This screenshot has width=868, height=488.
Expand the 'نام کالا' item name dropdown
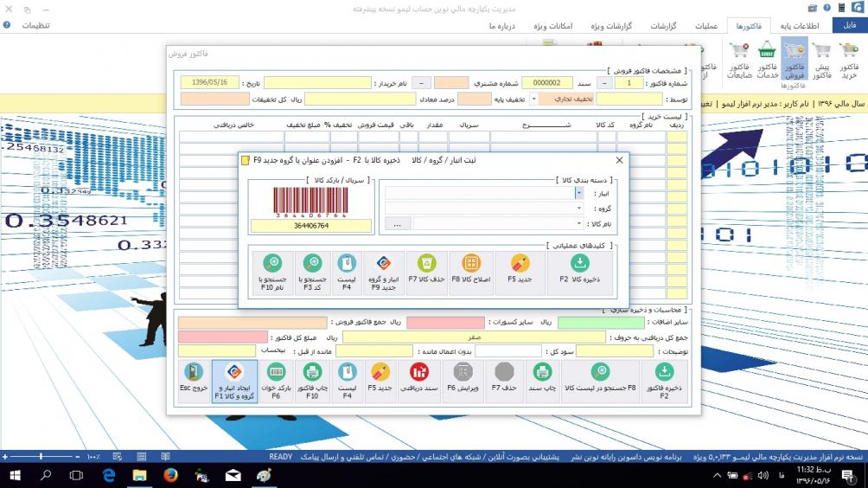tap(578, 224)
